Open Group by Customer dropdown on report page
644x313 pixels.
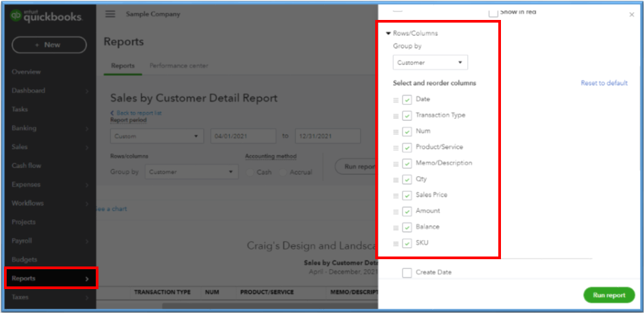coord(192,172)
